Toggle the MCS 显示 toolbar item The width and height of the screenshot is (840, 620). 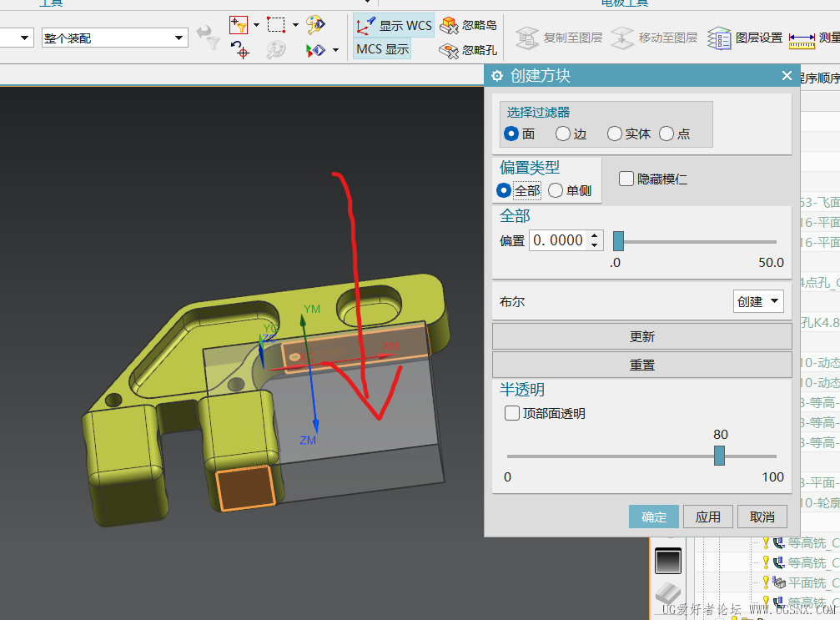[383, 49]
